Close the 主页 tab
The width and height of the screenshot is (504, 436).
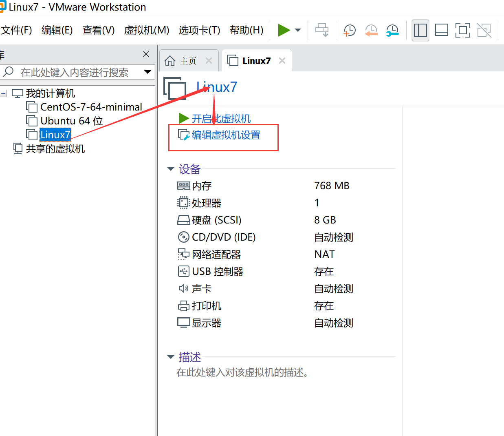(x=209, y=61)
